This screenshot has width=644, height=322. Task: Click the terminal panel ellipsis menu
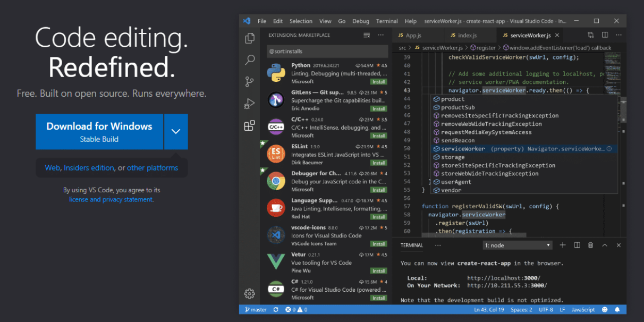tap(438, 245)
